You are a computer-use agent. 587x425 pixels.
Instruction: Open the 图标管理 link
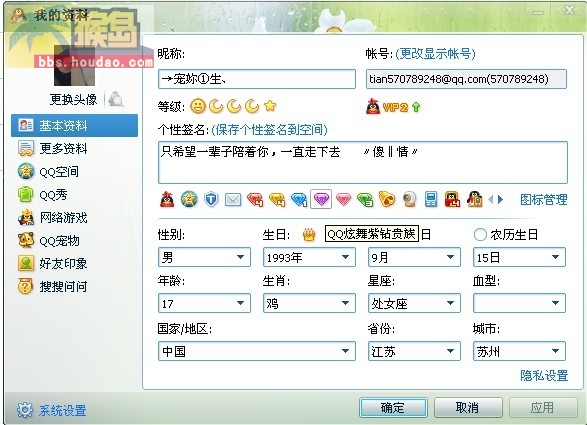544,200
